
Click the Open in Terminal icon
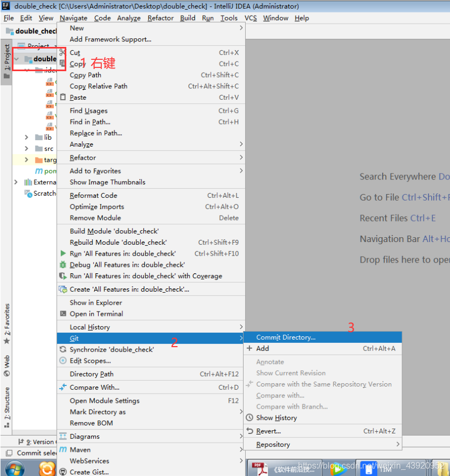tap(63, 314)
